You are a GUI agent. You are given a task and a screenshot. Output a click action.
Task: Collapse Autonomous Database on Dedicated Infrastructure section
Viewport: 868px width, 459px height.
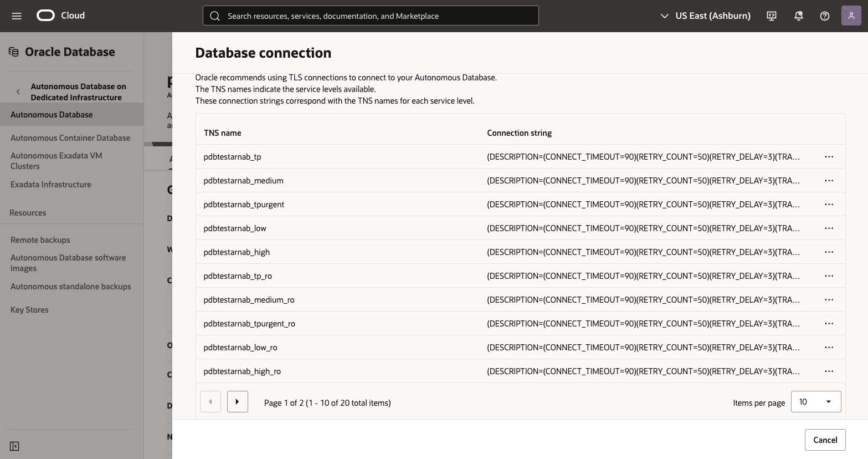pos(18,91)
